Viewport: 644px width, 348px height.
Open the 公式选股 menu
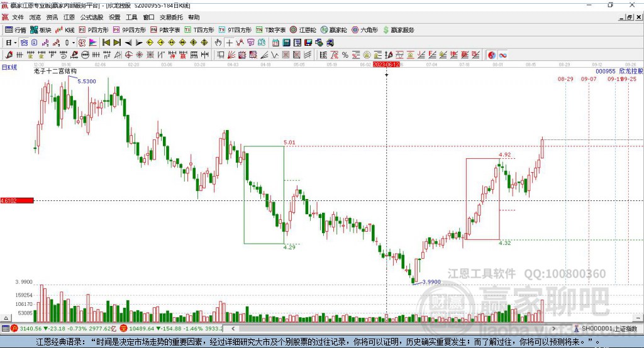pyautogui.click(x=92, y=17)
